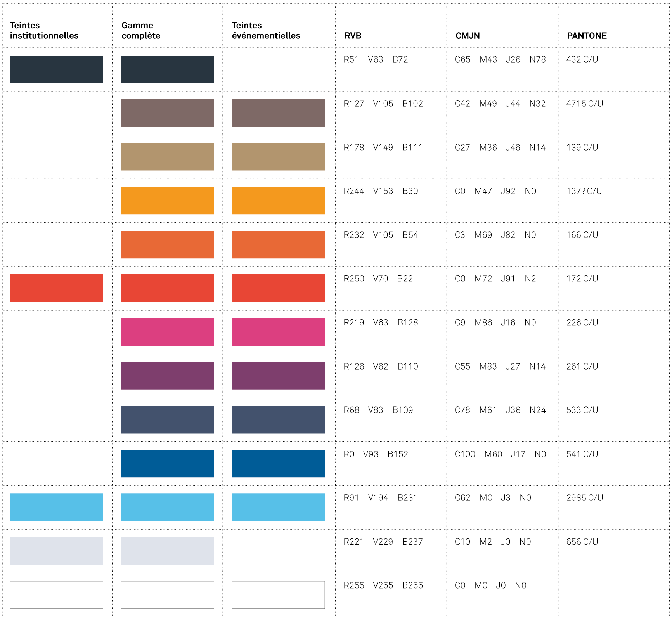Screen dimensions: 672x620
Task: Pick the orange swatch next to R232 values
Action: pyautogui.click(x=278, y=244)
